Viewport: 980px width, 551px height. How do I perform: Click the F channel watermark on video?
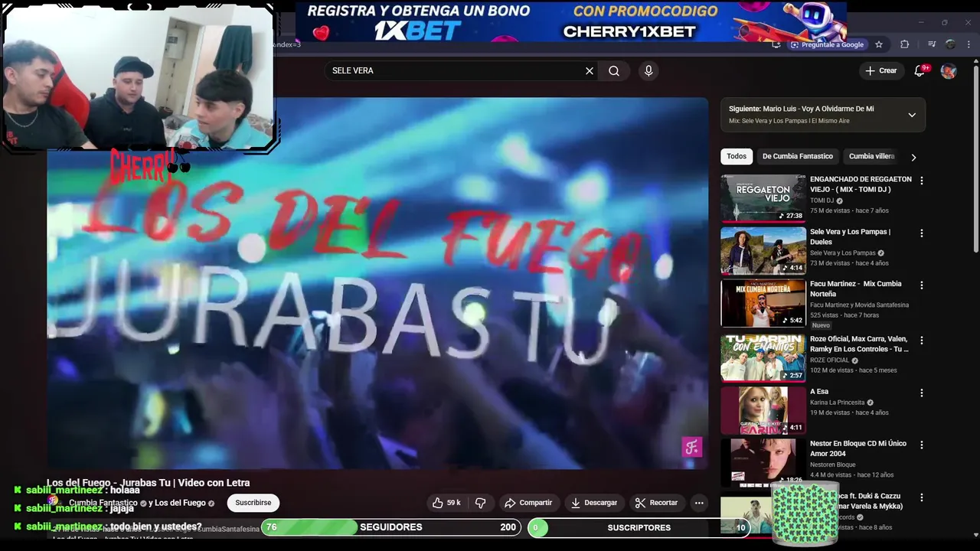point(692,447)
